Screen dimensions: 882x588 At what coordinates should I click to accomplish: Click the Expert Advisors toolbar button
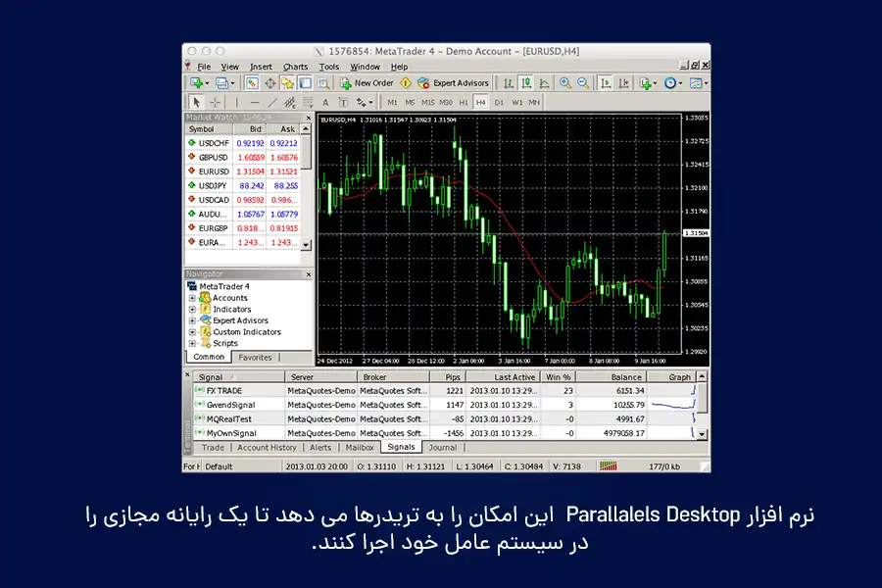pyautogui.click(x=454, y=83)
